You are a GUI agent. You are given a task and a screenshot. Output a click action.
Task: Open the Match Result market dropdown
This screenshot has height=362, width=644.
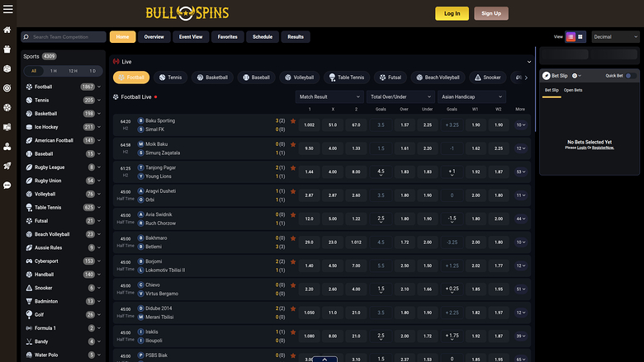pos(329,96)
